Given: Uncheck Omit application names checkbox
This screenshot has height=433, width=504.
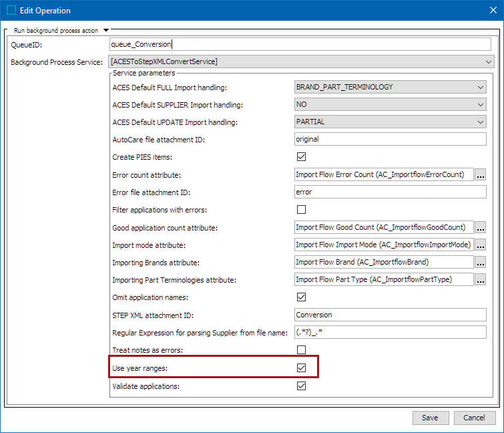Looking at the screenshot, I should pyautogui.click(x=301, y=297).
